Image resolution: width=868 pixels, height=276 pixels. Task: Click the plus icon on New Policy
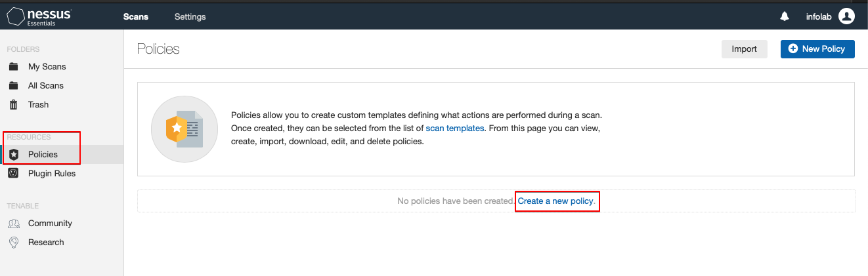pos(792,49)
